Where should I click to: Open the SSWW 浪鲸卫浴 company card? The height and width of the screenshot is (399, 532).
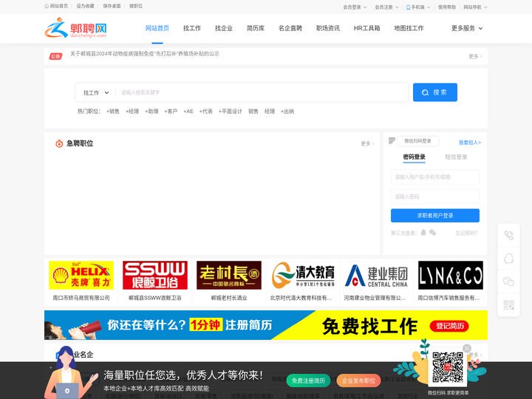click(155, 282)
